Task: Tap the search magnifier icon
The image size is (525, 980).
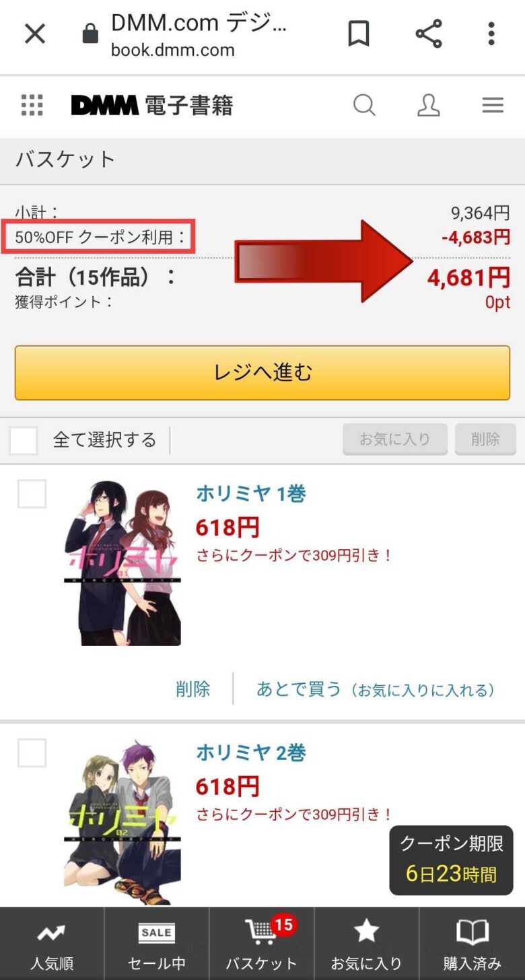Action: 364,105
